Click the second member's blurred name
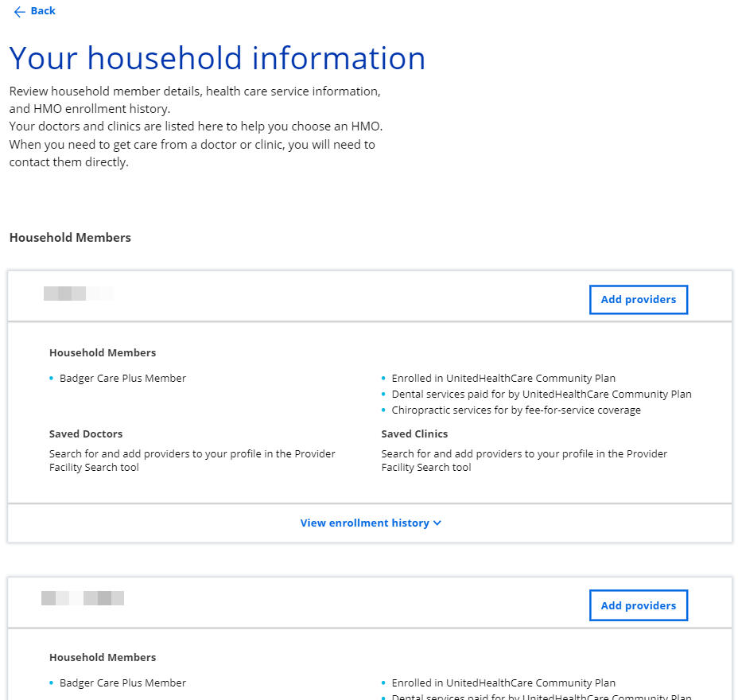 point(83,598)
